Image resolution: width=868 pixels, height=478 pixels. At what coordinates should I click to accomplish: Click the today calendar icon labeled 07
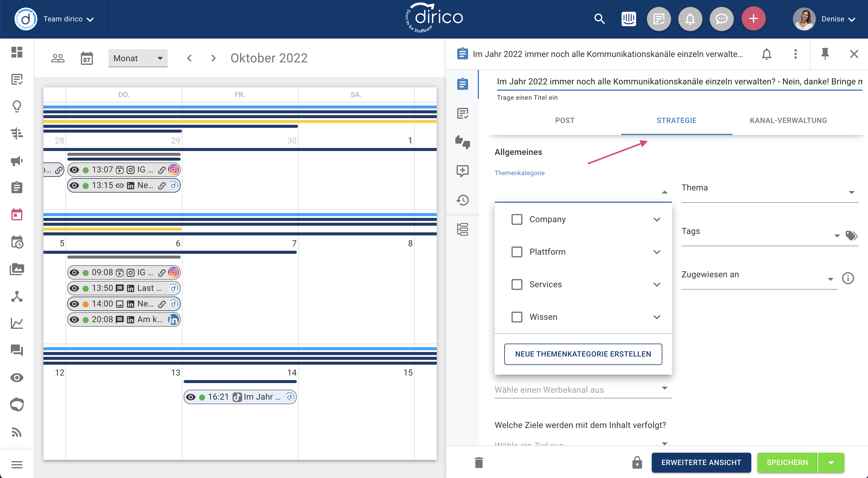(x=87, y=58)
